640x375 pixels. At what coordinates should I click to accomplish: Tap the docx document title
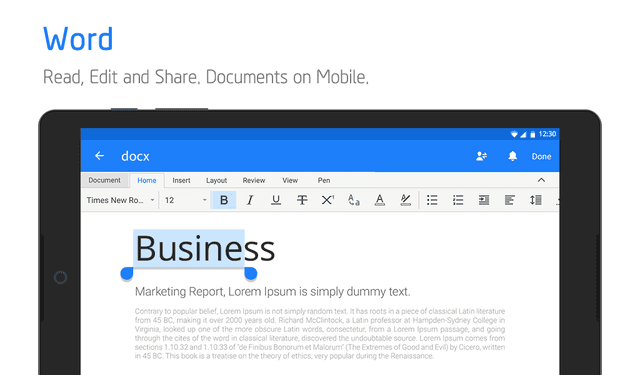135,156
